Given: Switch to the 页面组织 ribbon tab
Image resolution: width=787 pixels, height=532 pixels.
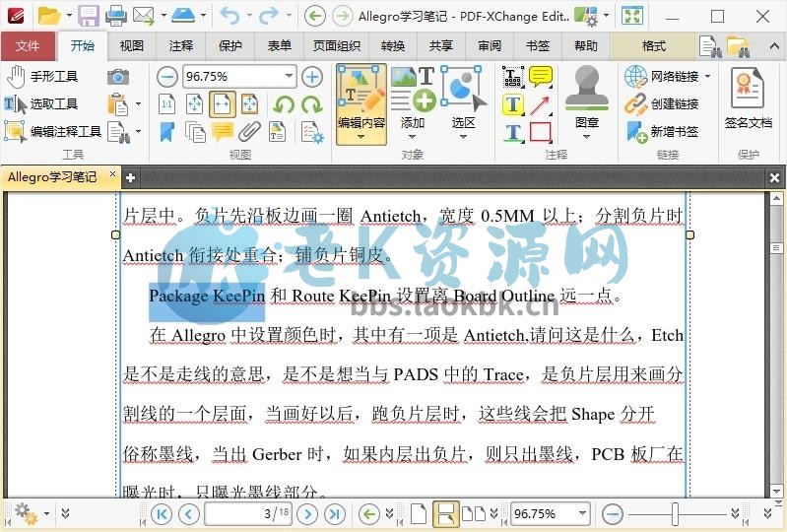Looking at the screenshot, I should 336,46.
